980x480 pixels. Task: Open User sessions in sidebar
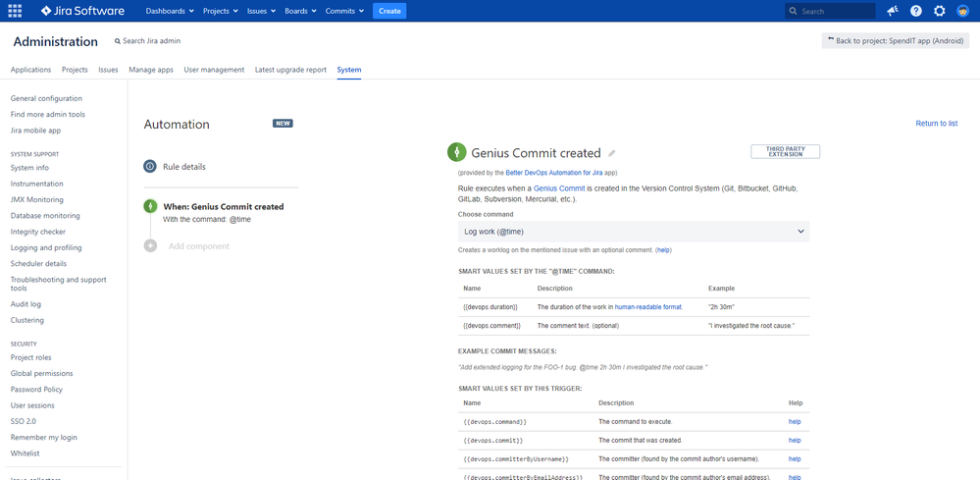[32, 405]
